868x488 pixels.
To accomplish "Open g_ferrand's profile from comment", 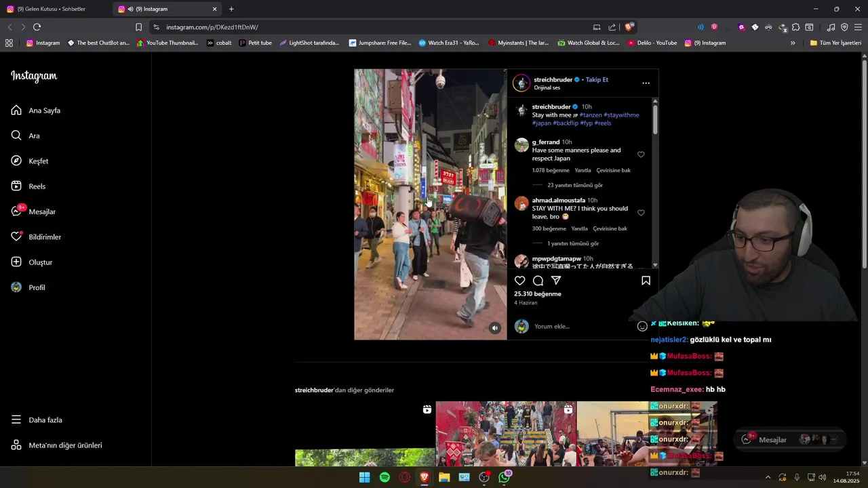I will 546,142.
